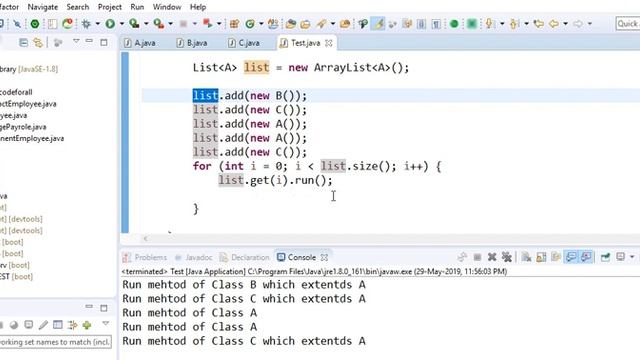The image size is (640, 360).
Task: Open the External Tools dropdown arrow
Action: (x=171, y=24)
